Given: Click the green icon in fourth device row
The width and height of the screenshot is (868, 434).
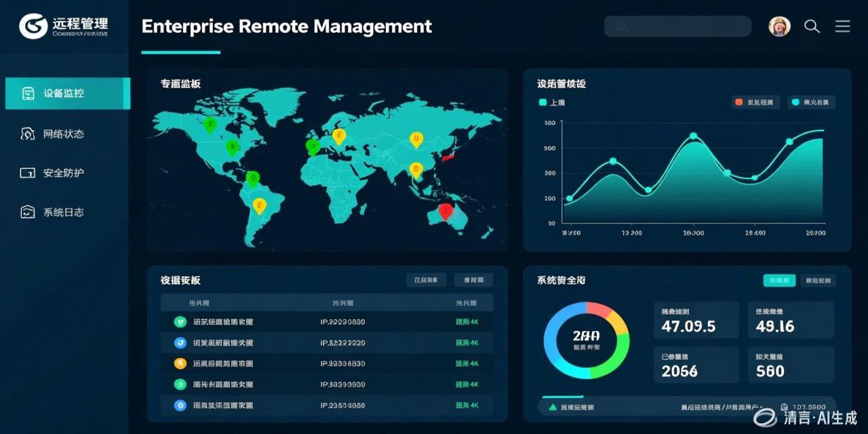Looking at the screenshot, I should (180, 384).
